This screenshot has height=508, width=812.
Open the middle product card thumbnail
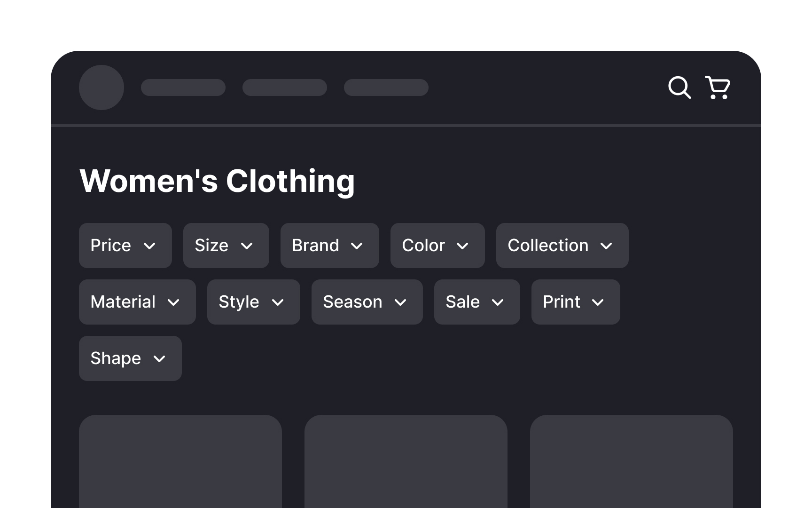[406, 461]
